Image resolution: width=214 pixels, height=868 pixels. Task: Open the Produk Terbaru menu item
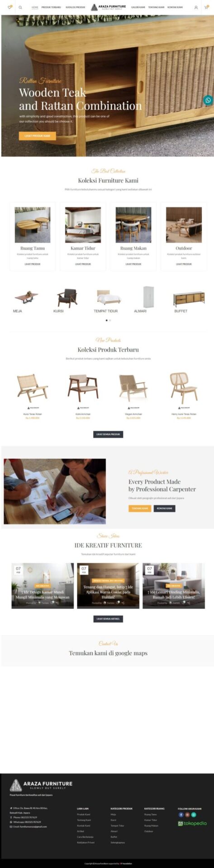pos(51,7)
